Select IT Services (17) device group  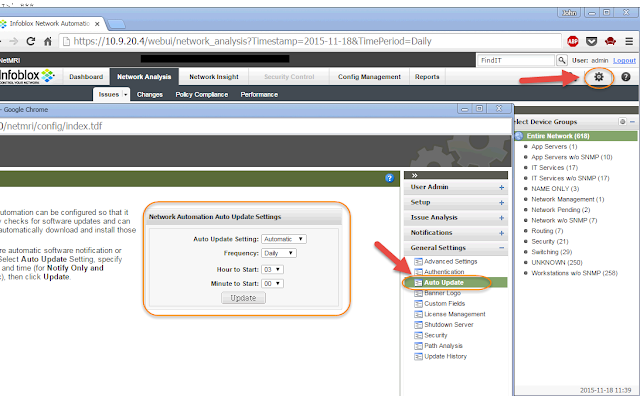554,168
